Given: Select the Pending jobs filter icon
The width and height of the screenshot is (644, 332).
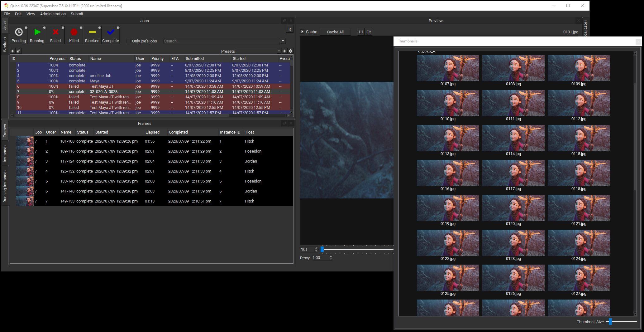Looking at the screenshot, I should click(19, 32).
